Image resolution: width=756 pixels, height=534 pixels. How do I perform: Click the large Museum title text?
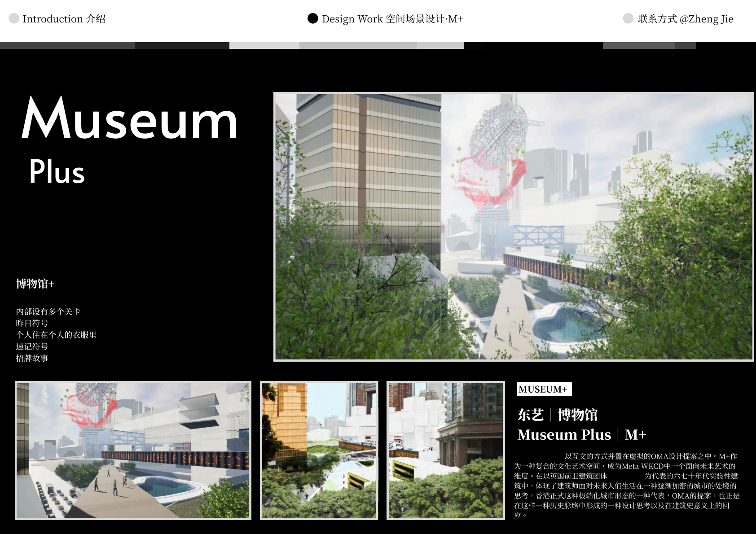pyautogui.click(x=129, y=119)
